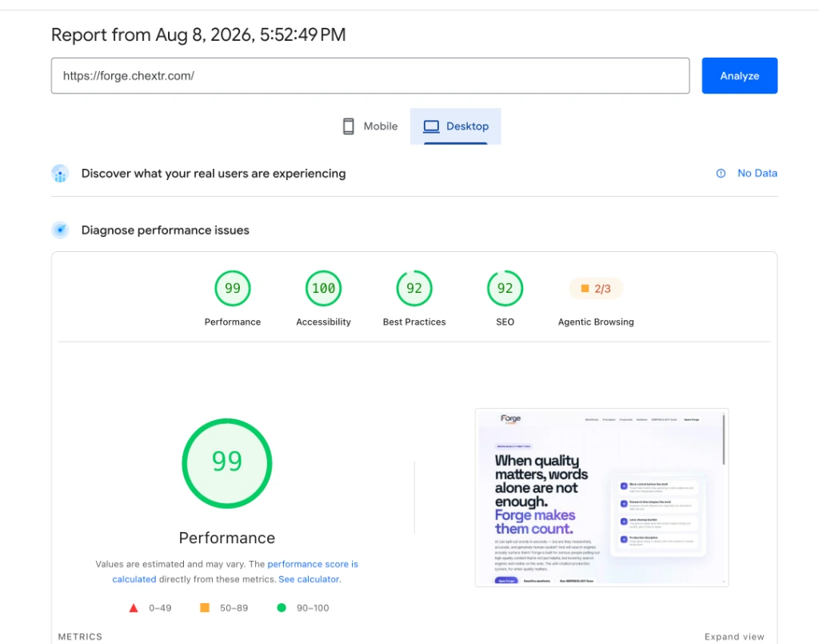This screenshot has width=819, height=644.
Task: Click the real users experience icon
Action: pos(60,174)
